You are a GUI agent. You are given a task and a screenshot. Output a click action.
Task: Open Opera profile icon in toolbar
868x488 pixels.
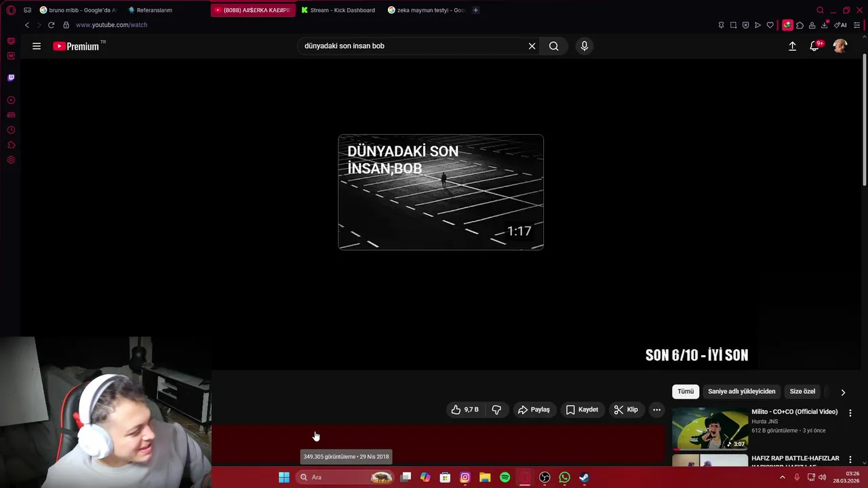812,25
